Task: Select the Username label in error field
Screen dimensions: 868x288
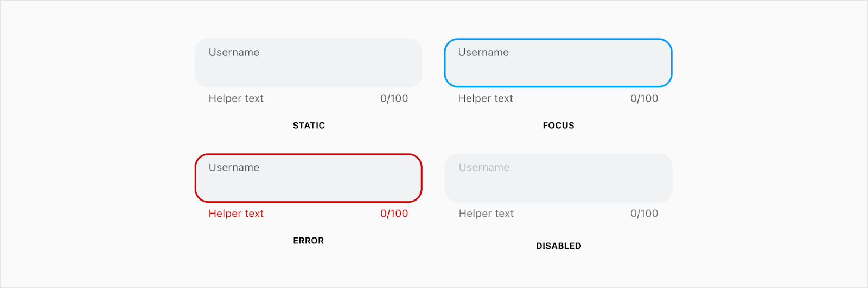Action: (234, 167)
